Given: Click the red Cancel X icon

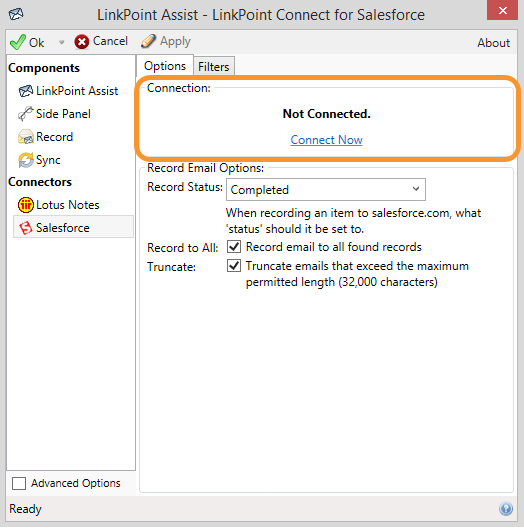Looking at the screenshot, I should point(81,42).
